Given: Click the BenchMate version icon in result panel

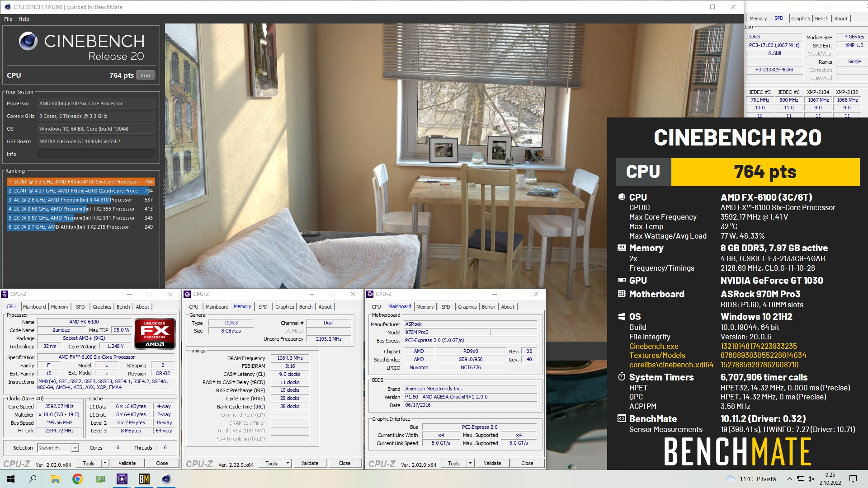Looking at the screenshot, I should 622,418.
